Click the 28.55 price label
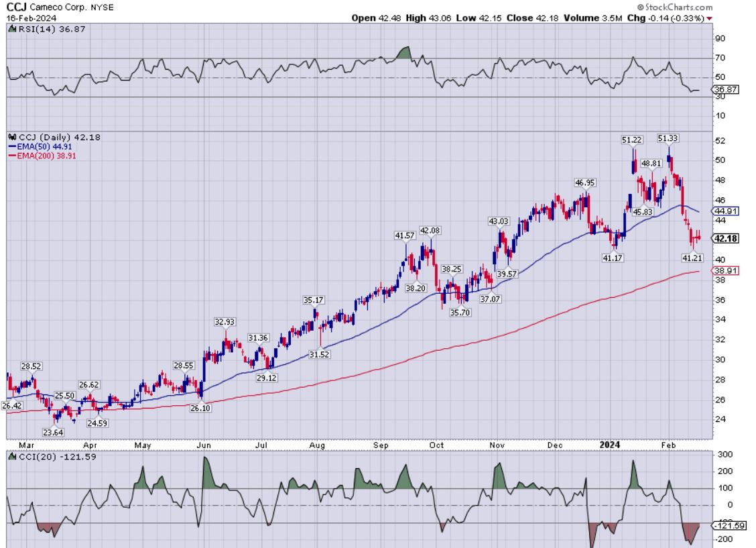Image resolution: width=756 pixels, height=548 pixels. [183, 366]
